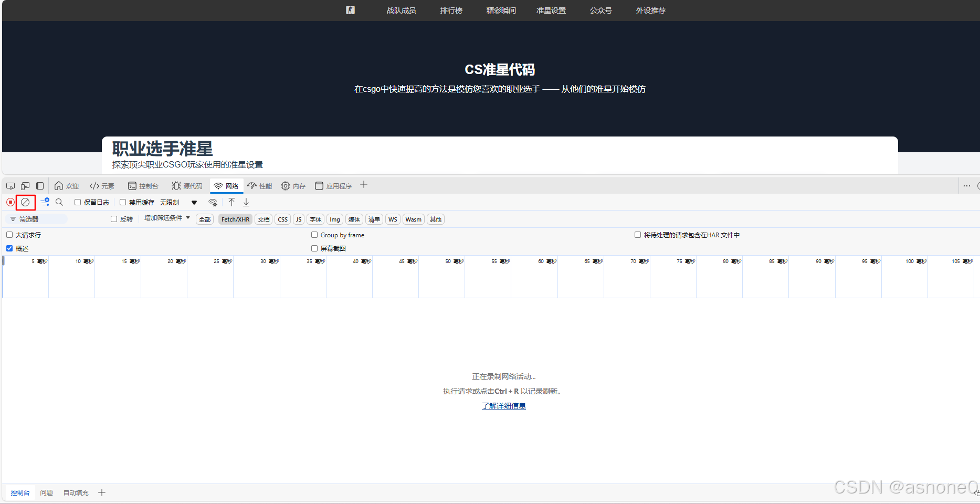Check include pending requests in HAR option
Image resolution: width=980 pixels, height=504 pixels.
pos(638,235)
